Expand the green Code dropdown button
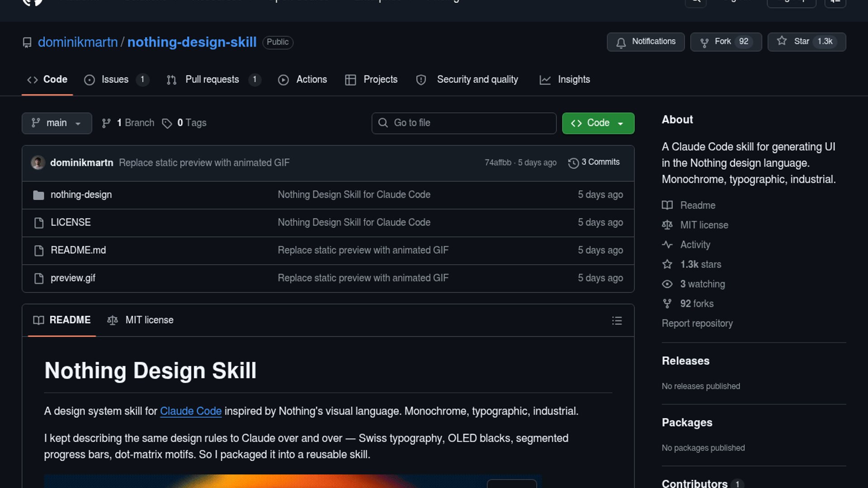This screenshot has width=868, height=488. click(x=598, y=123)
